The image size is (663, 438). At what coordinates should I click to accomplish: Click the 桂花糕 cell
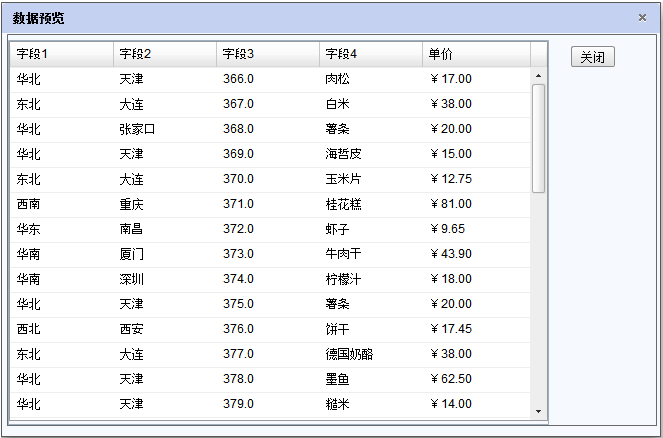click(x=343, y=204)
